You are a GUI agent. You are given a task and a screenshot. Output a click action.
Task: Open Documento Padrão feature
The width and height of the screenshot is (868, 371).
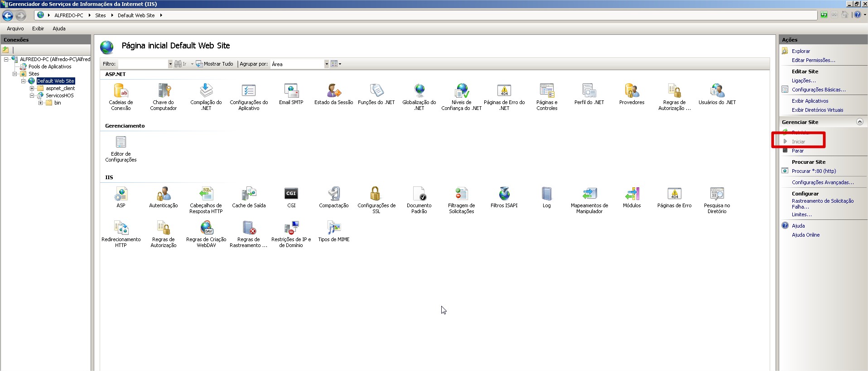point(419,199)
